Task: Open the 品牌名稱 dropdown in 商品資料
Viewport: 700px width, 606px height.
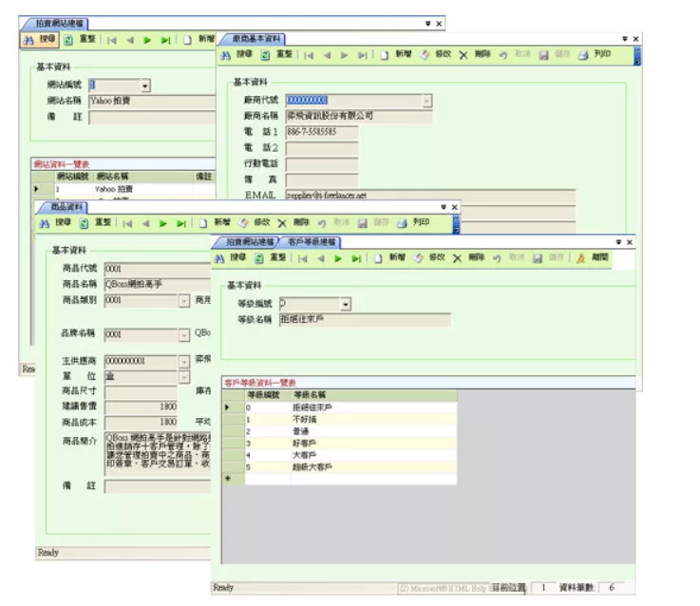Action: (183, 334)
